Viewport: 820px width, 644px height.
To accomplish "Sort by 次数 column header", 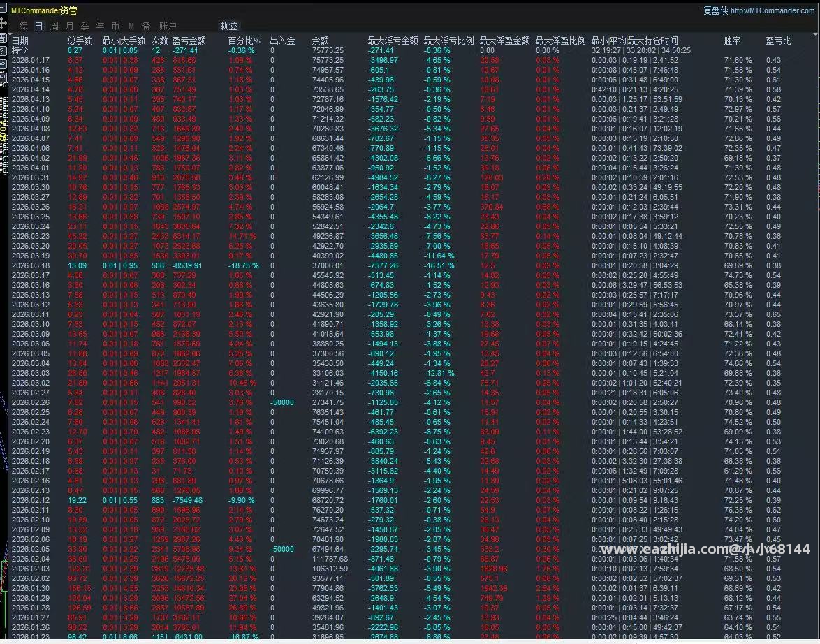I will pyautogui.click(x=159, y=41).
